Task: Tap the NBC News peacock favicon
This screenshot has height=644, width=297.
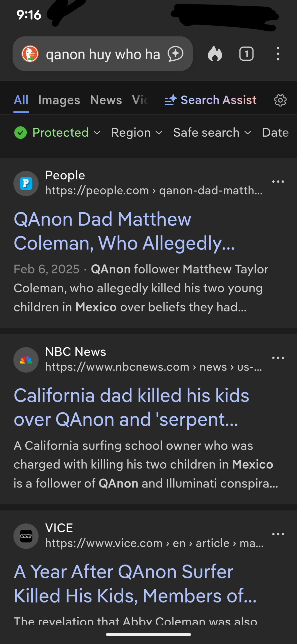Action: click(26, 360)
